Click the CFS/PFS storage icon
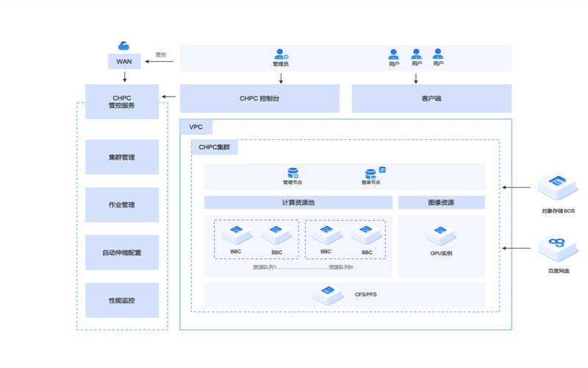 [329, 294]
